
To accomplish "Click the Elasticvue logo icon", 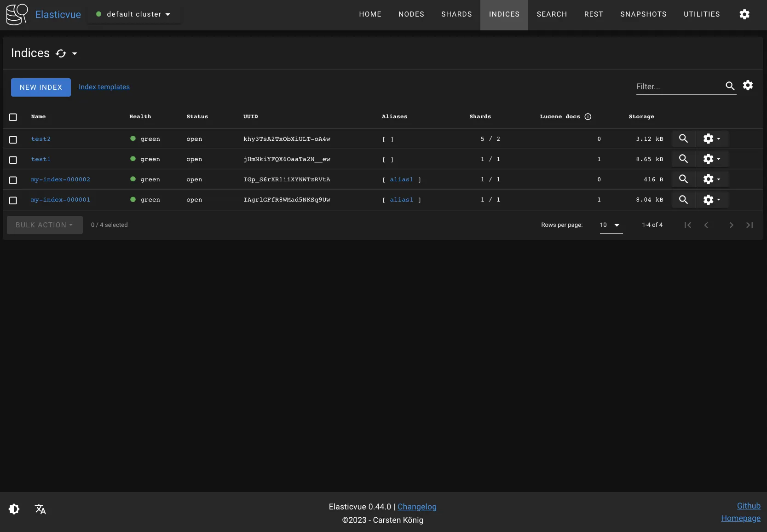I will click(x=17, y=14).
